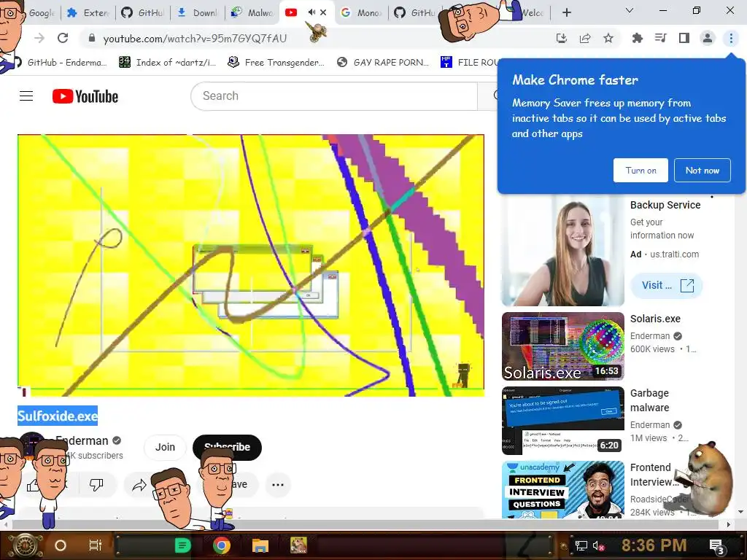The height and width of the screenshot is (560, 747).
Task: Open the install/download page icon in address bar
Action: (562, 38)
